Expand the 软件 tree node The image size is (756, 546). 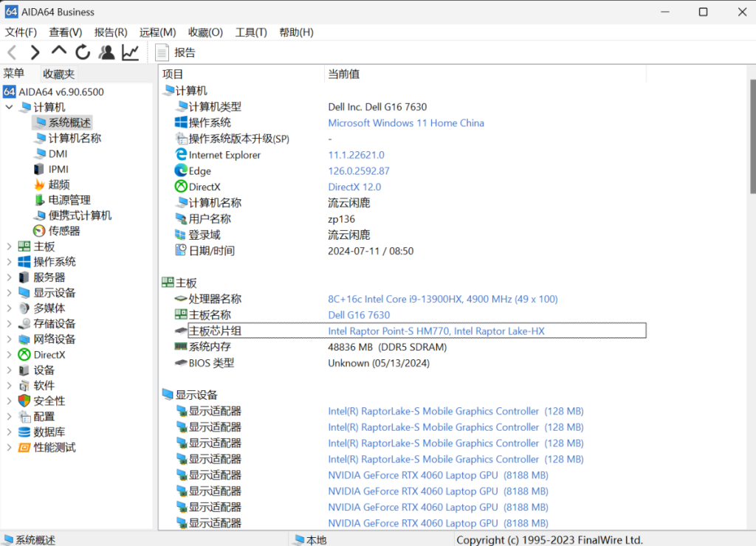coord(9,386)
